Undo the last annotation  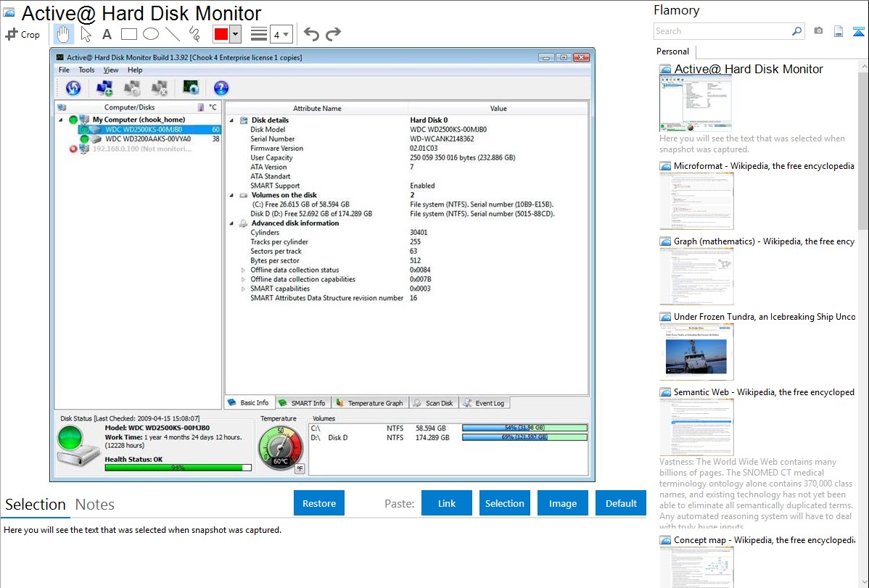[x=311, y=34]
